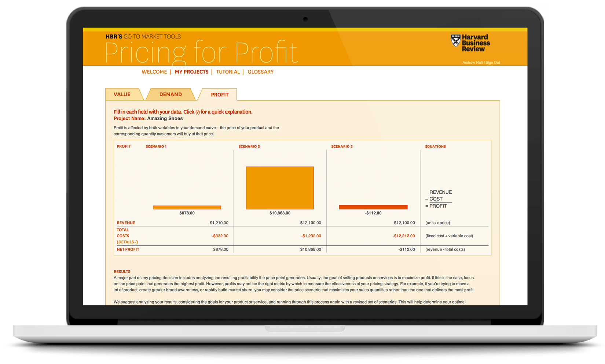The height and width of the screenshot is (364, 605).
Task: Click the SCENARIO 2 heading
Action: point(249,146)
